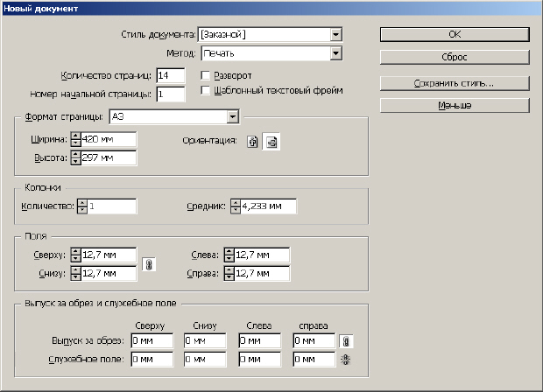543x392 pixels.
Task: Click the Ориентация label
Action: tap(210, 141)
